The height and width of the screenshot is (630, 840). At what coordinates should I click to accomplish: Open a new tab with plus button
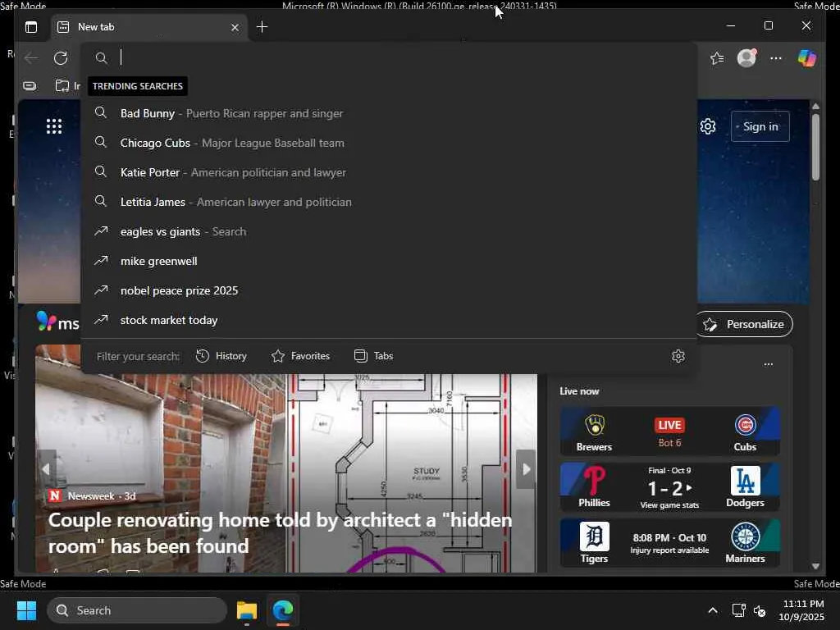262,27
